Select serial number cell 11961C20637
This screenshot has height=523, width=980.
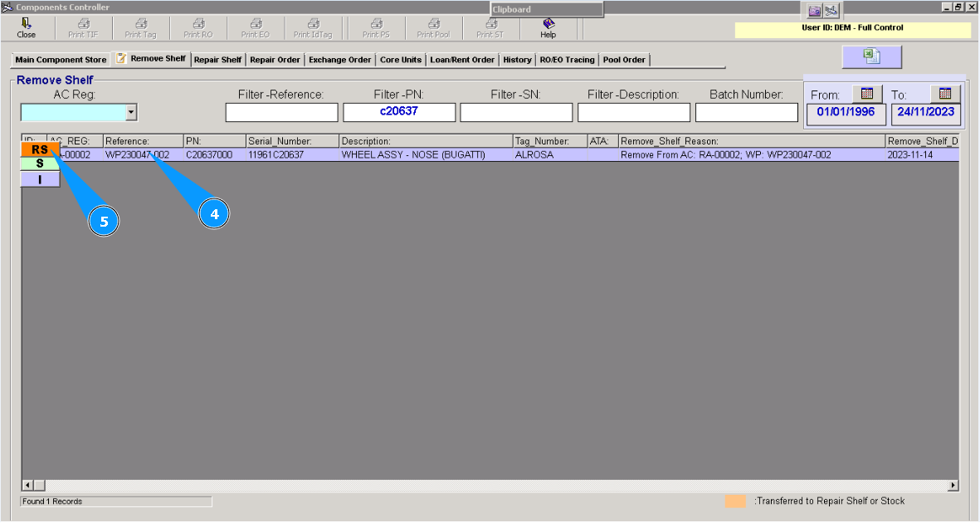(292, 154)
